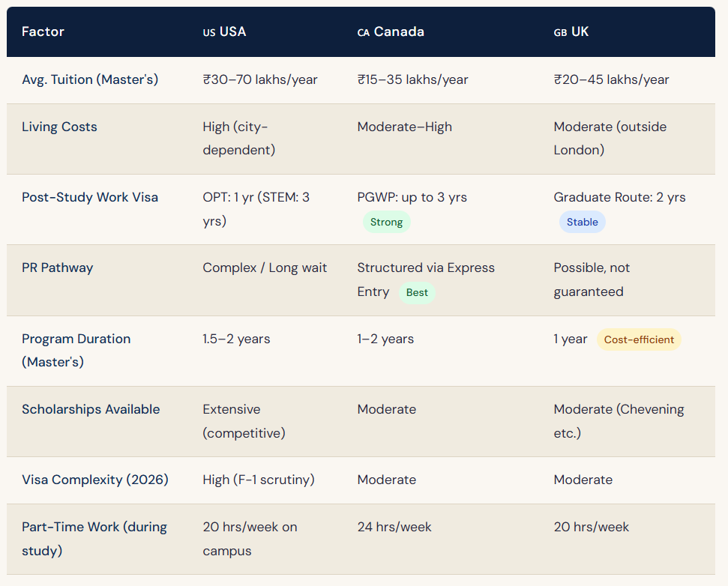Click the green Strong badge
728x586 pixels.
tap(386, 222)
